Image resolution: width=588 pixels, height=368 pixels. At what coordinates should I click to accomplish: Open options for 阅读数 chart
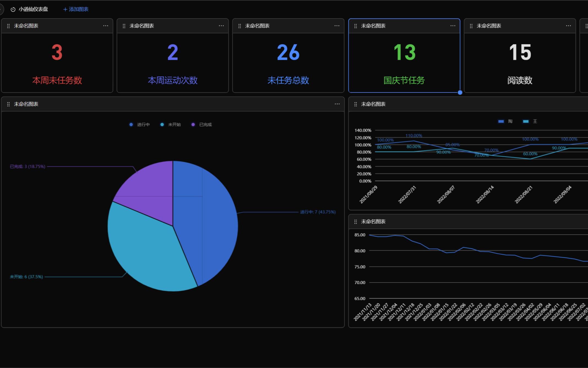click(x=567, y=26)
